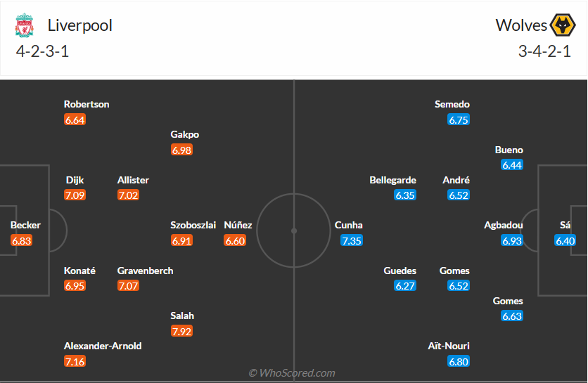Click goalkeeper Sá's 6.40 rating
588x383 pixels.
[565, 240]
